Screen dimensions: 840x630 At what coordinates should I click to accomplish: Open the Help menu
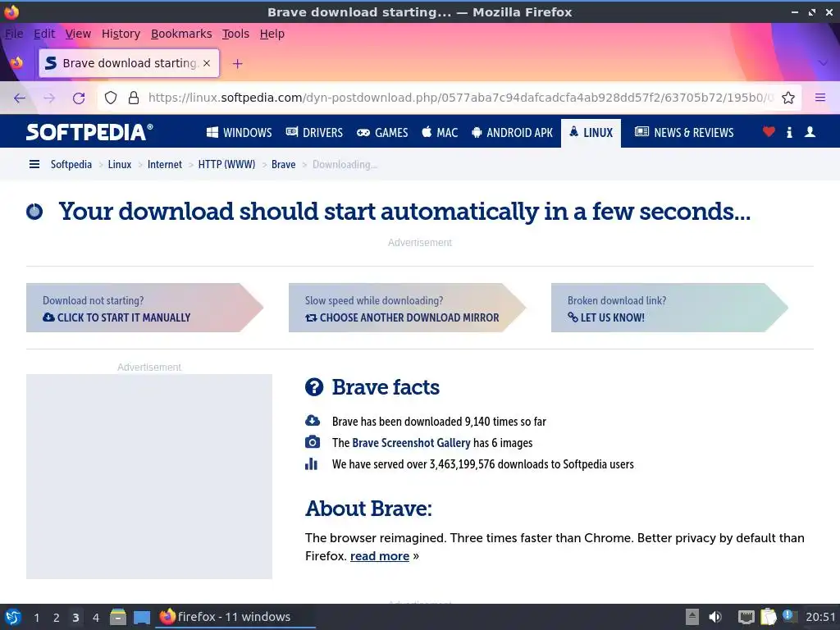(x=272, y=34)
